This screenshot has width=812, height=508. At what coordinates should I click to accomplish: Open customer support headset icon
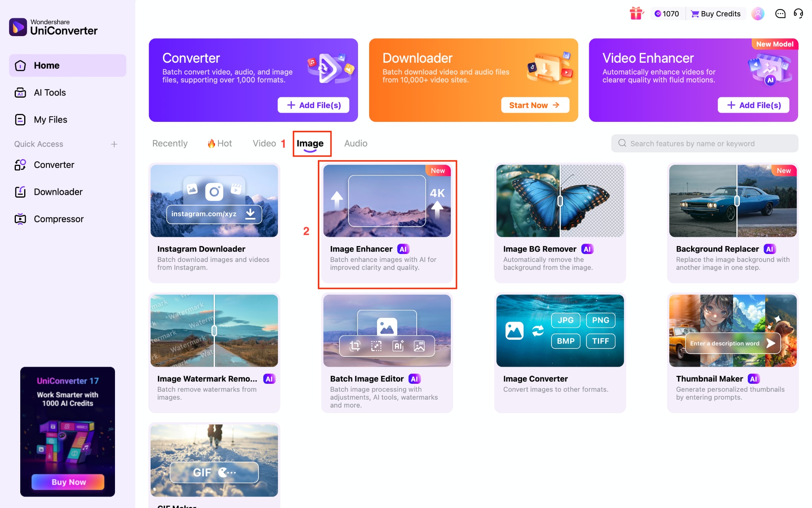point(799,13)
